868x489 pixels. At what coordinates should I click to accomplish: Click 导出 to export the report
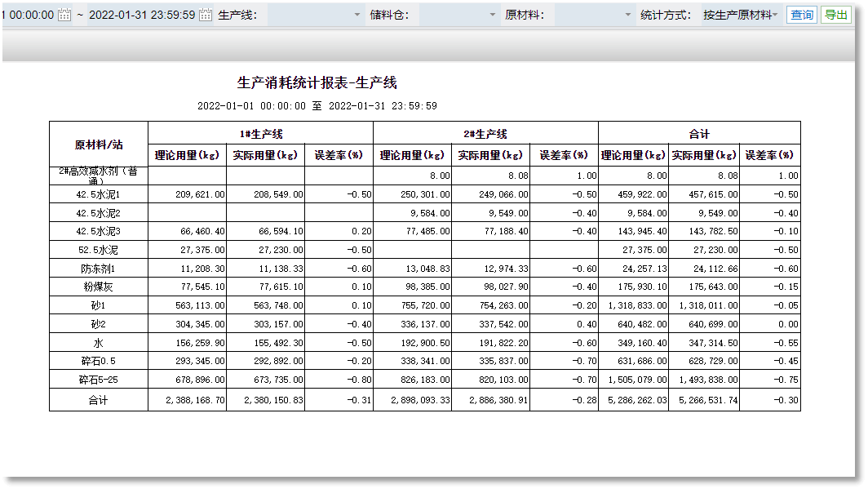click(x=835, y=14)
